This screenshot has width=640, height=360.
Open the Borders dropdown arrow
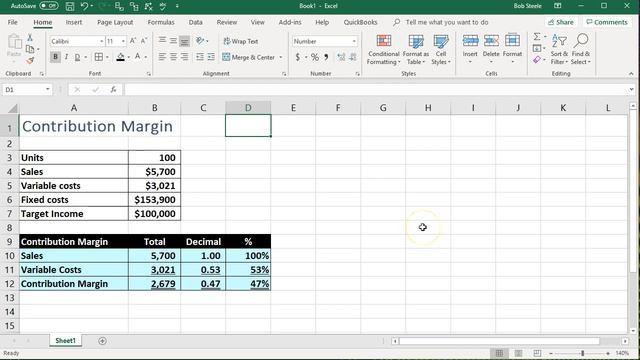[107, 57]
